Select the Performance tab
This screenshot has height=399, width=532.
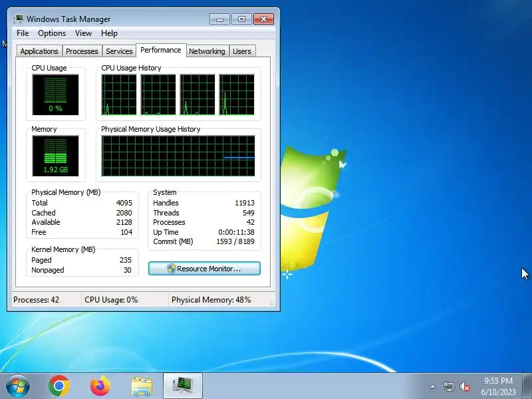161,51
